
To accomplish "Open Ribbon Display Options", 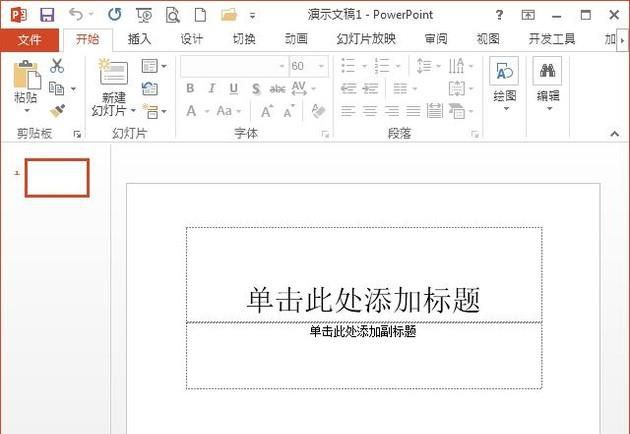I will pyautogui.click(x=528, y=15).
